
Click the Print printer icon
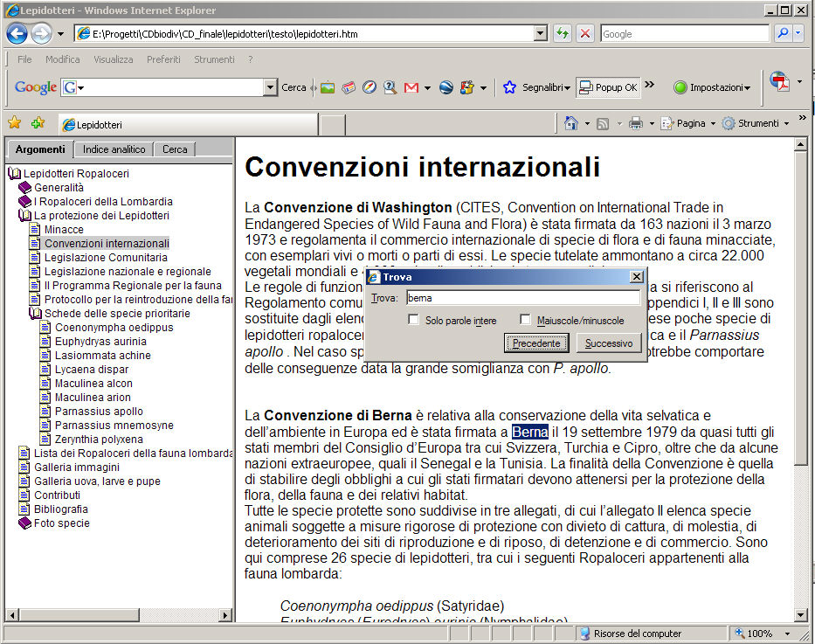[635, 124]
